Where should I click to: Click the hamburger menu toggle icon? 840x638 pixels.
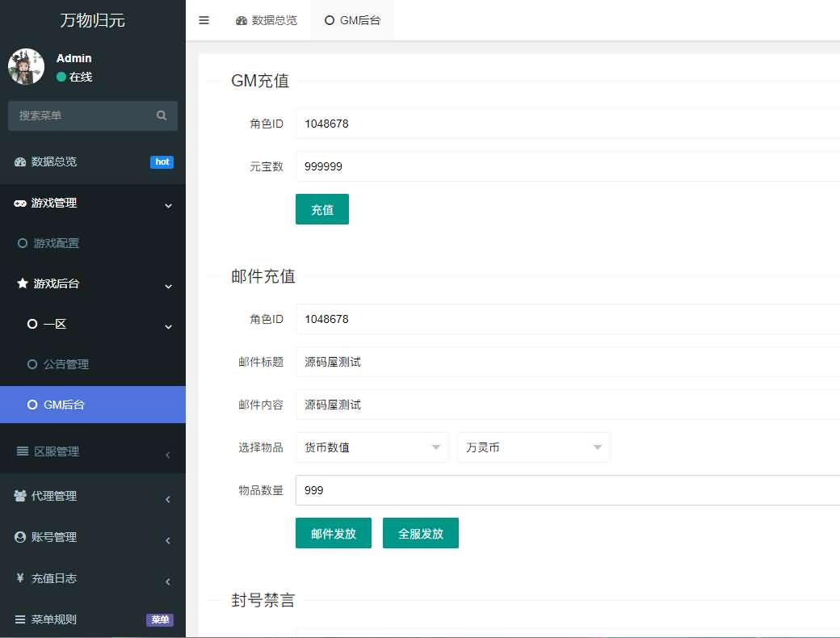[x=204, y=20]
